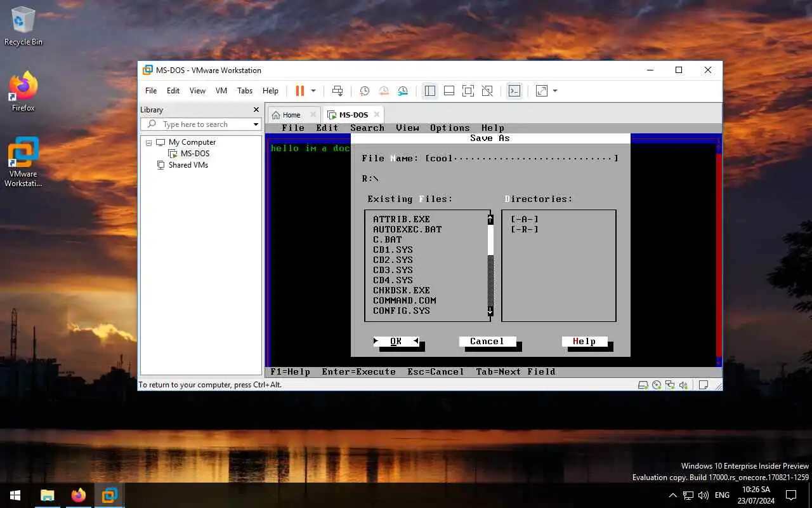Select AUTOEXEC.BAT in Existing Files
This screenshot has width=812, height=508.
[x=407, y=229]
